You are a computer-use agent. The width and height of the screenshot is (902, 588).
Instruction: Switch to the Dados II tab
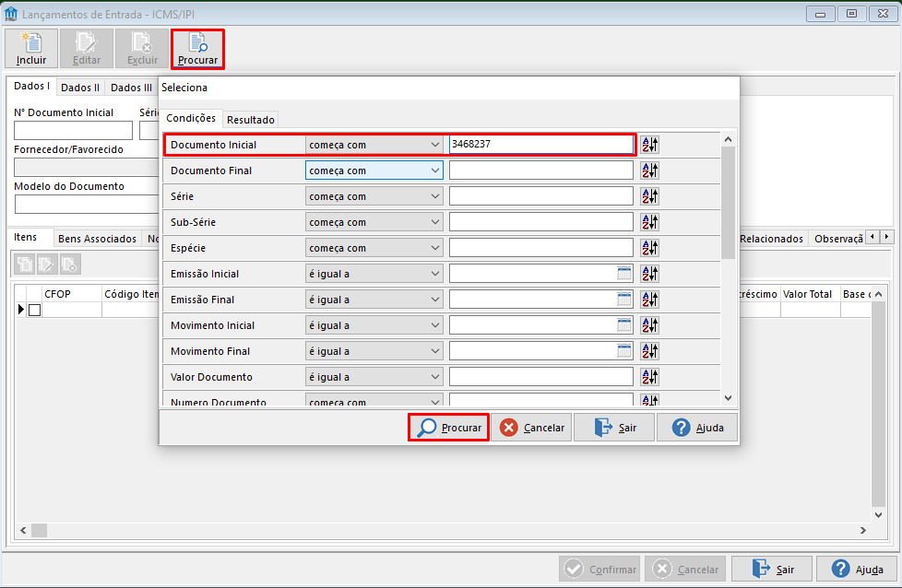pyautogui.click(x=80, y=88)
